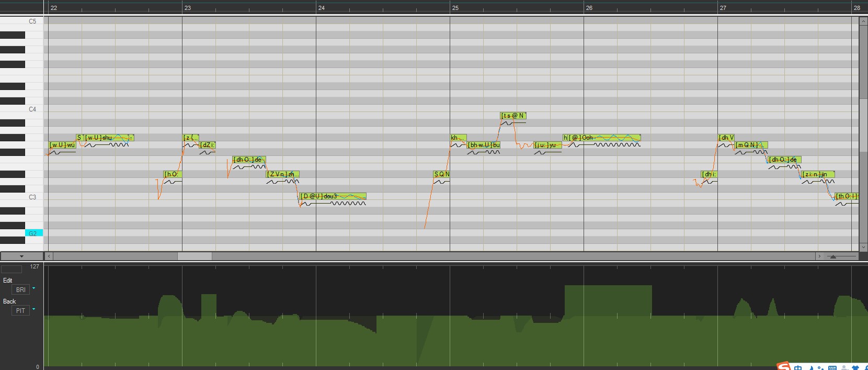Viewport: 868px width, 370px height.
Task: Click the Sogou input method S icon
Action: [784, 366]
